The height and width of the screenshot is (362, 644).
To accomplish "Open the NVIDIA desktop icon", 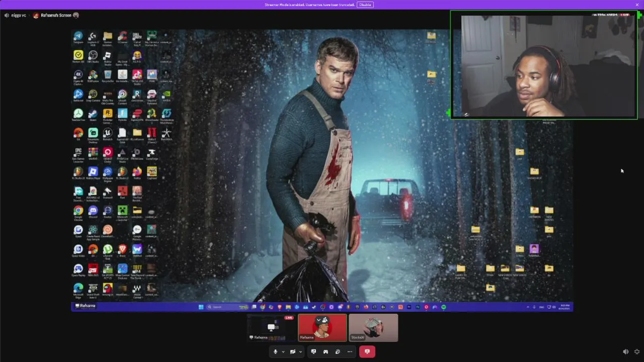I will 167,96.
